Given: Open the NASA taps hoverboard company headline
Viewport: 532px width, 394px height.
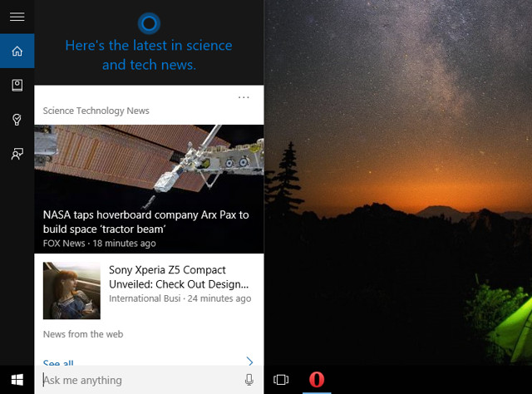Looking at the screenshot, I should 146,222.
